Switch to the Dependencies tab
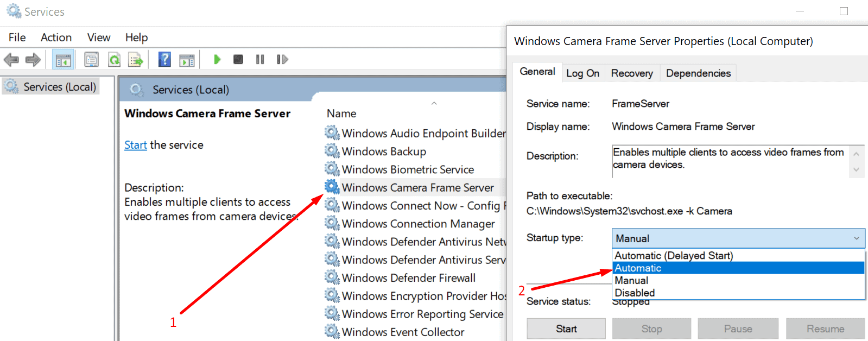868x341 pixels. pos(698,73)
